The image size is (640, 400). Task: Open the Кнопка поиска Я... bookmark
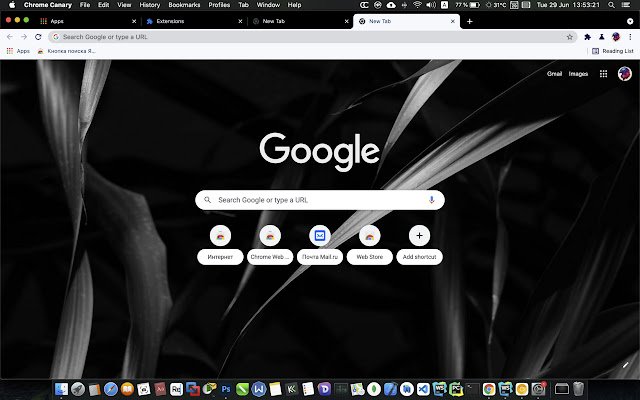pos(66,51)
